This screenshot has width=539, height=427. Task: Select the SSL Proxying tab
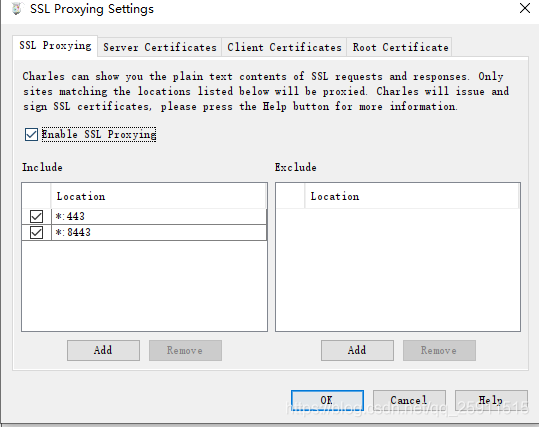(55, 46)
